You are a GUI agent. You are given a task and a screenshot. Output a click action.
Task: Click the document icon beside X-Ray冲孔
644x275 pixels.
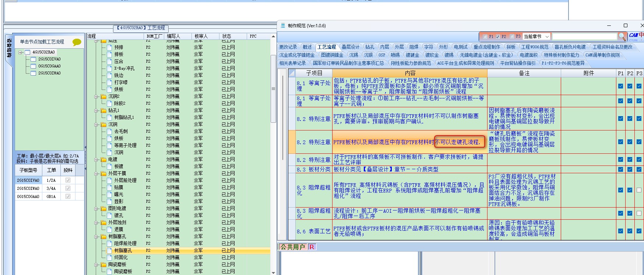point(109,68)
